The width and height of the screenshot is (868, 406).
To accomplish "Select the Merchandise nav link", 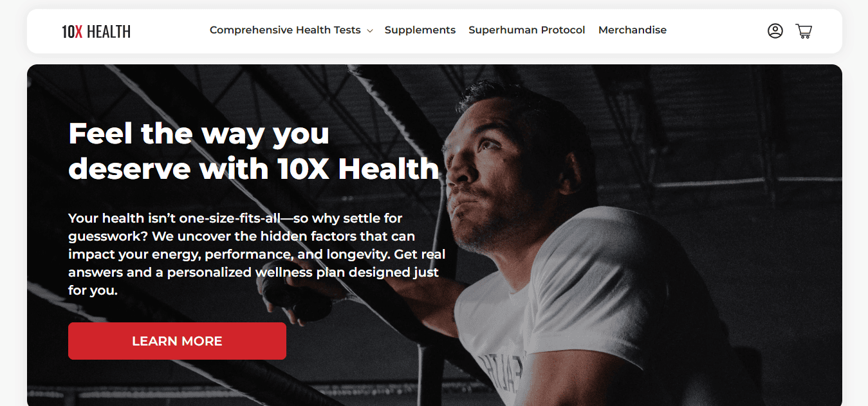I will pyautogui.click(x=633, y=30).
